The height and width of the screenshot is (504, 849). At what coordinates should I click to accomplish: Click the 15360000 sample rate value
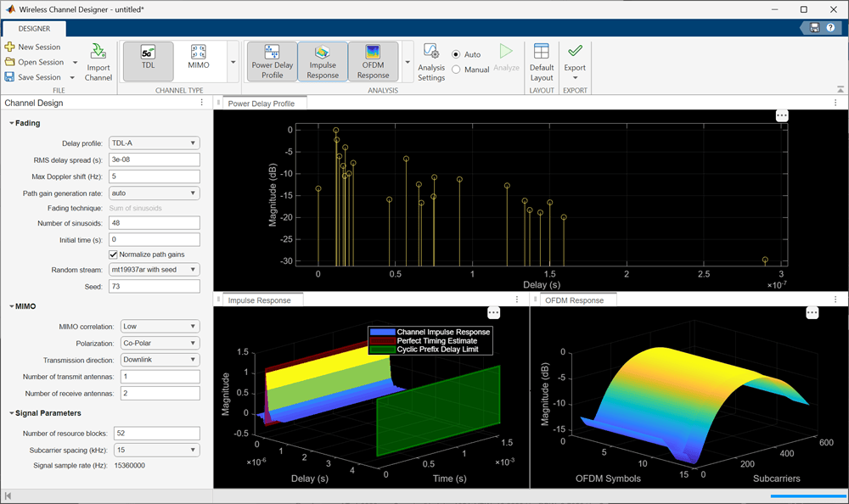129,466
